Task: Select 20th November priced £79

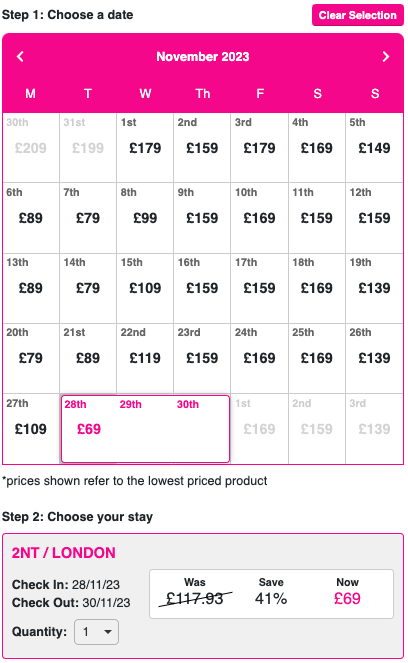Action: (31, 358)
